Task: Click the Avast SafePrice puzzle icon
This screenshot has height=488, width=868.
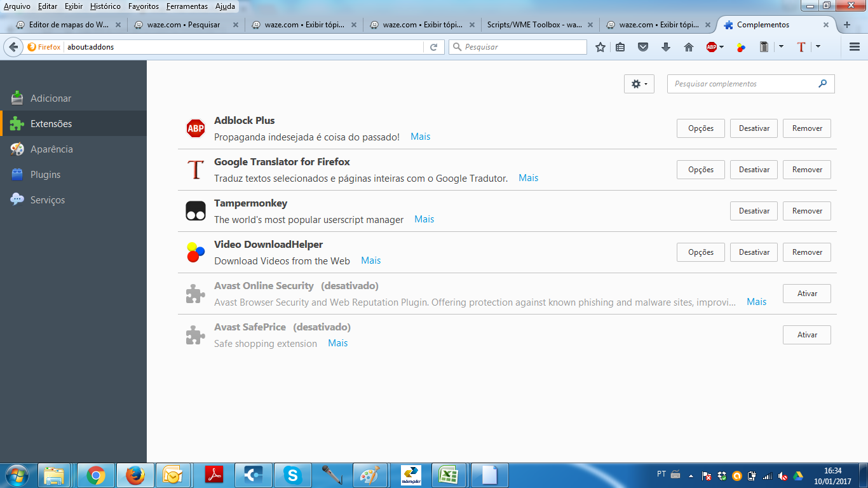Action: tap(196, 335)
